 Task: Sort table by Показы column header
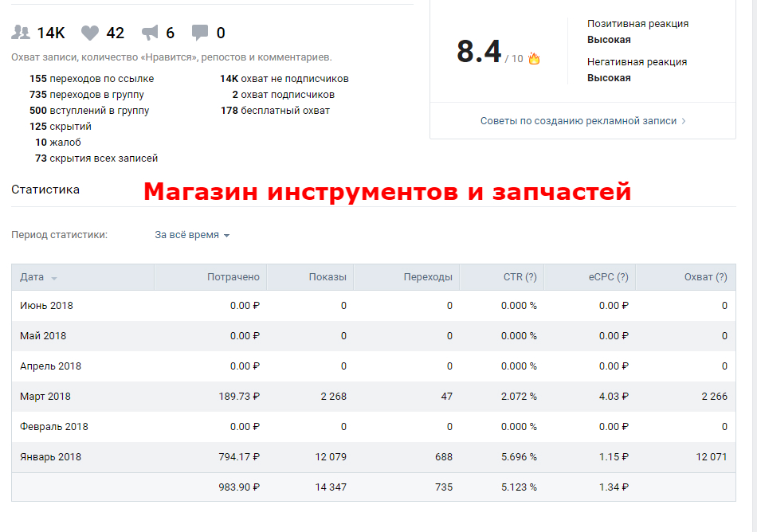tap(327, 277)
